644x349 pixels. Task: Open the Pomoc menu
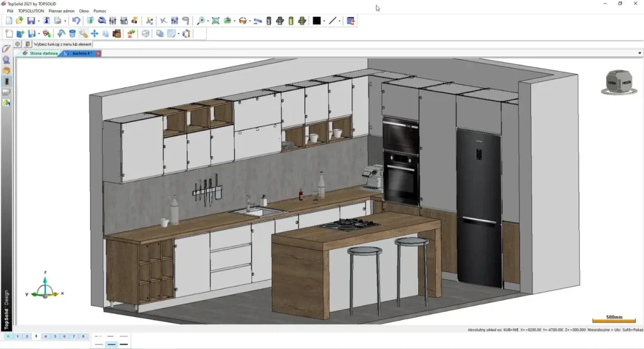pyautogui.click(x=99, y=11)
